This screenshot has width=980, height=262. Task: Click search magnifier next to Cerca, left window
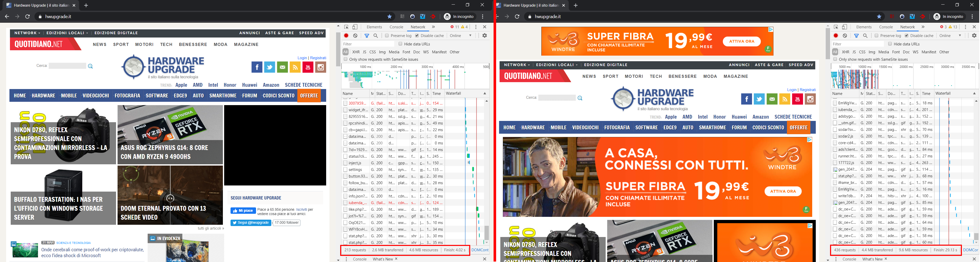click(91, 66)
